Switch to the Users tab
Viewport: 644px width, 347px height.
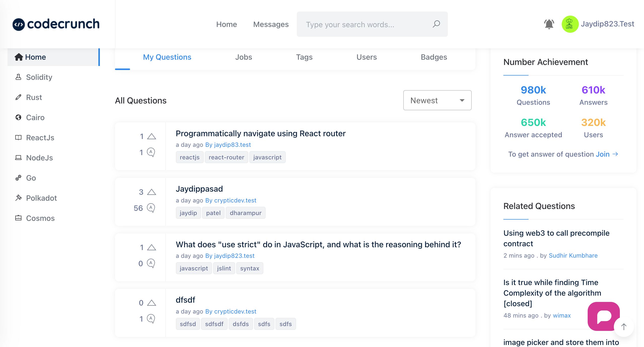(x=367, y=57)
